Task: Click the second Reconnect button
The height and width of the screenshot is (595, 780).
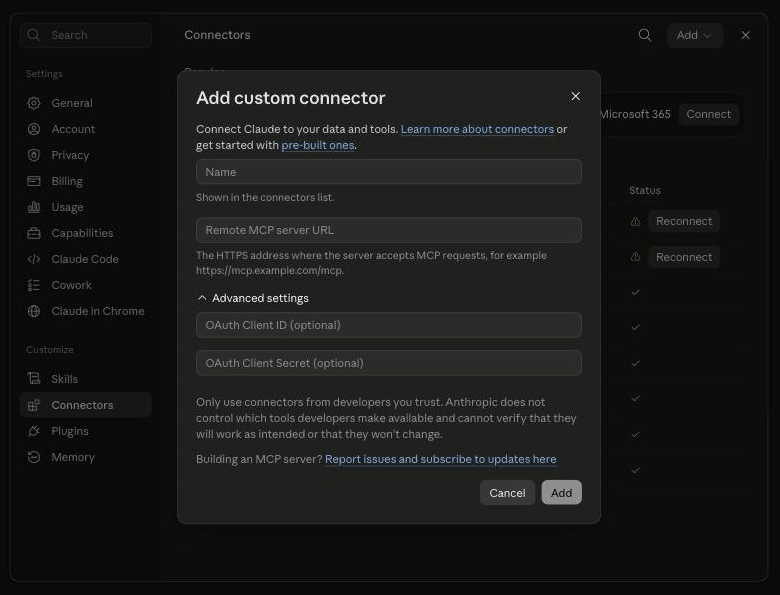Action: coord(683,257)
